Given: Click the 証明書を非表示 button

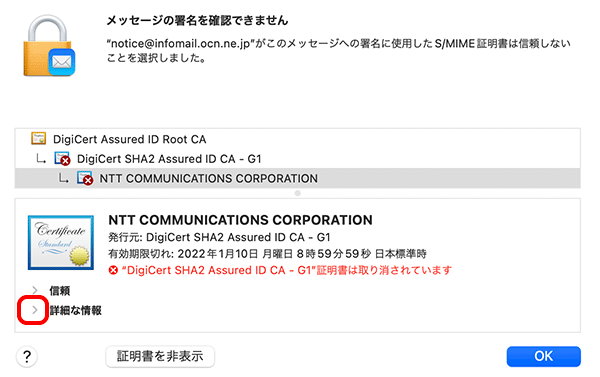Looking at the screenshot, I should pos(160,356).
